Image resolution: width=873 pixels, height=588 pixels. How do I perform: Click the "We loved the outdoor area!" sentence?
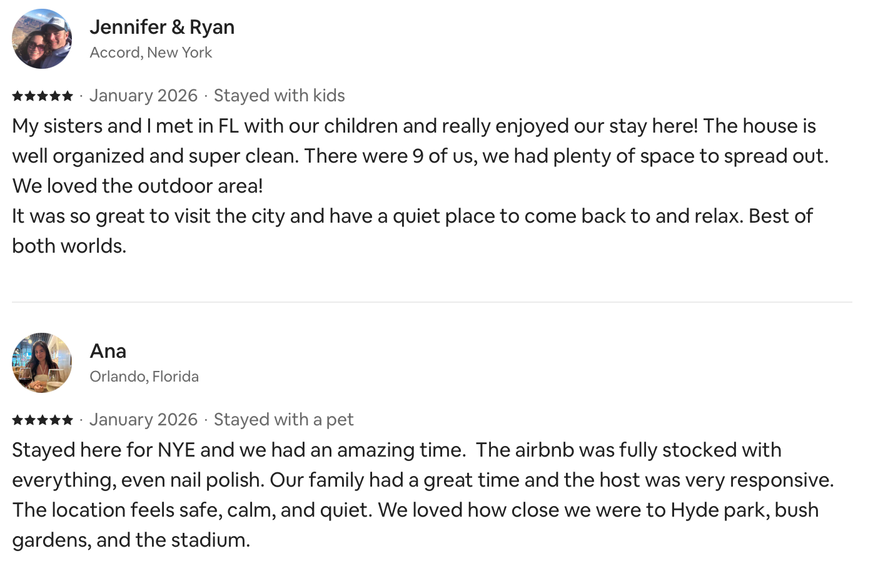click(x=138, y=186)
